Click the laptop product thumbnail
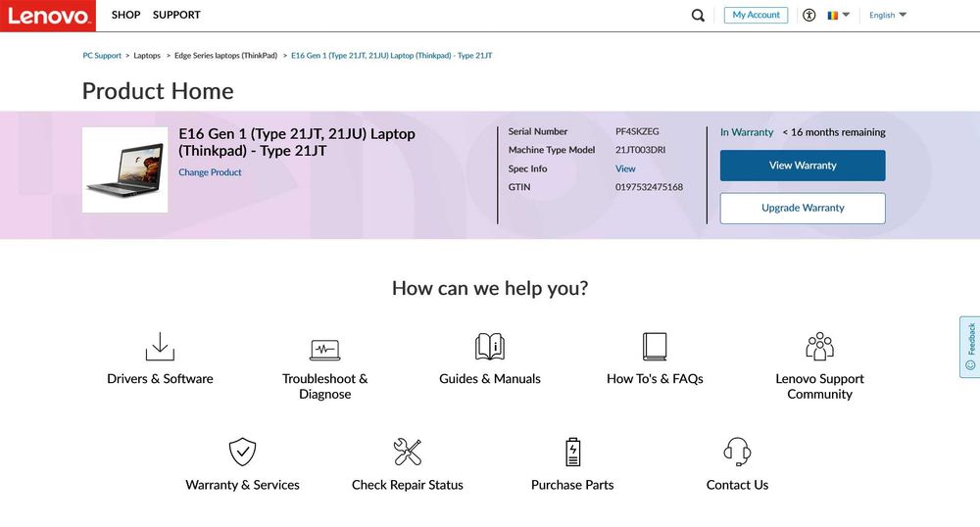Screen dimensions: 980x527 pyautogui.click(x=125, y=169)
